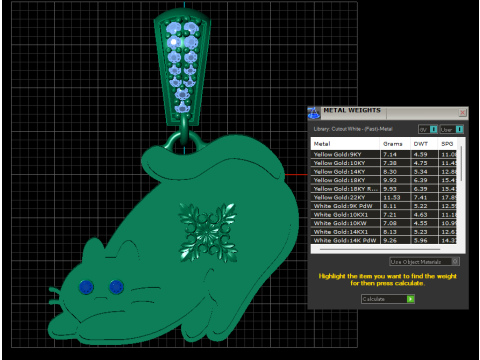Select the cat's right blue gemstone eye

click(x=116, y=287)
